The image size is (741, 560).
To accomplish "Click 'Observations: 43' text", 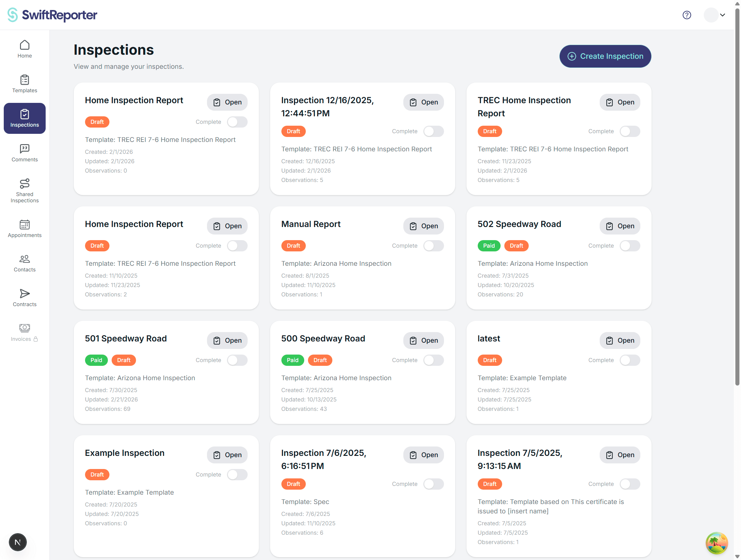I will pyautogui.click(x=304, y=409).
